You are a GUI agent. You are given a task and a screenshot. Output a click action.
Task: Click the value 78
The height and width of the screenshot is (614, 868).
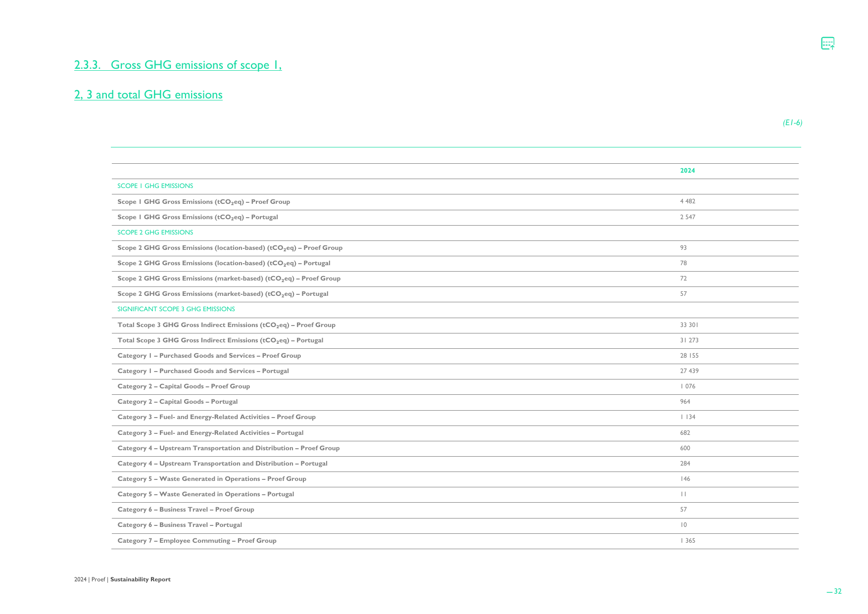[x=683, y=263]
